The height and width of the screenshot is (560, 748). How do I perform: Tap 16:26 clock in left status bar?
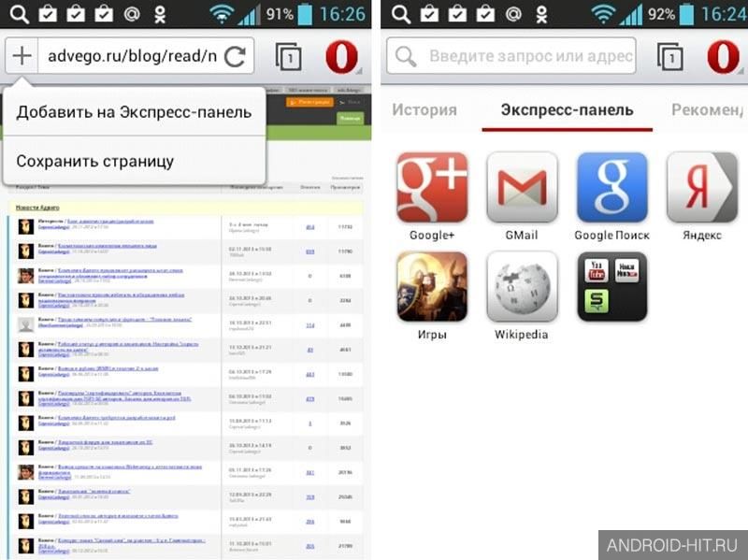click(342, 14)
